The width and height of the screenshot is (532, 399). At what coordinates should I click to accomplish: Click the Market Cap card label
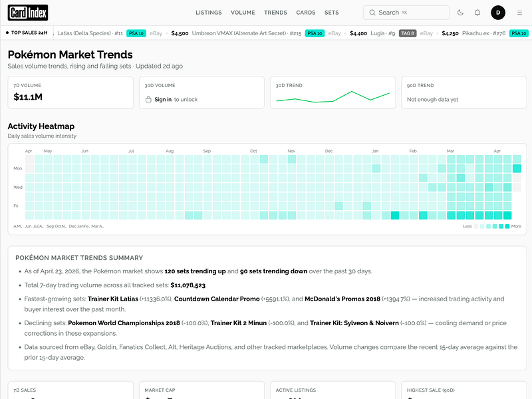[160, 390]
